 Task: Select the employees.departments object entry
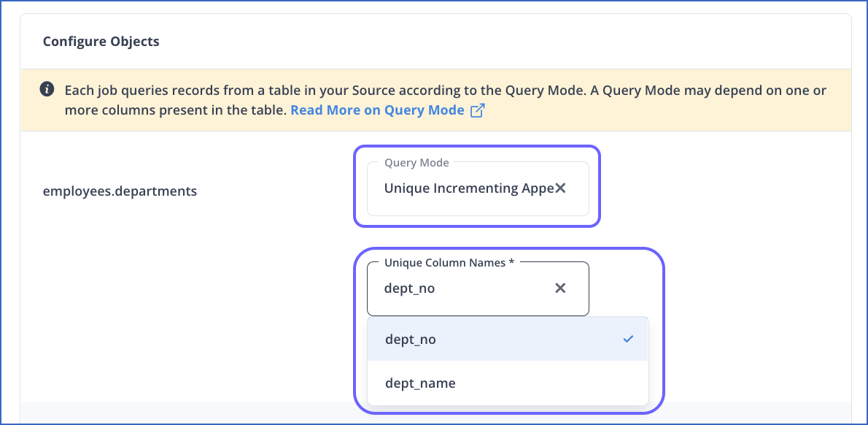(119, 191)
